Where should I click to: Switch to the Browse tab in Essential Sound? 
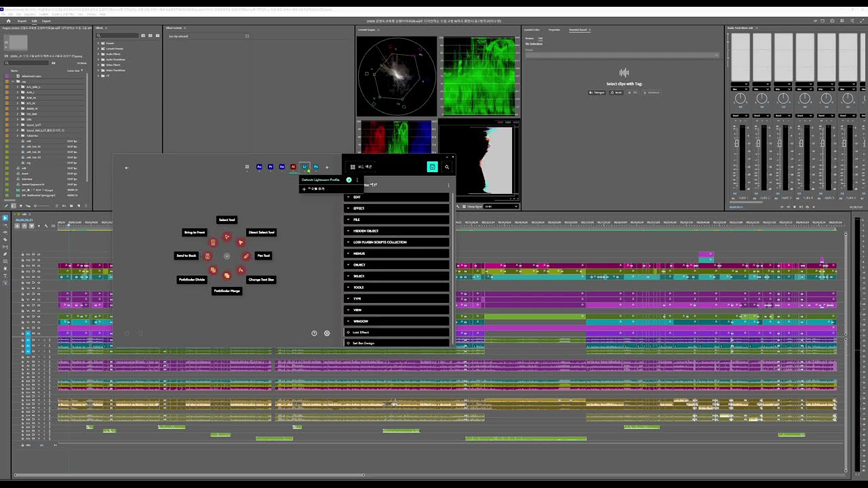pos(530,38)
